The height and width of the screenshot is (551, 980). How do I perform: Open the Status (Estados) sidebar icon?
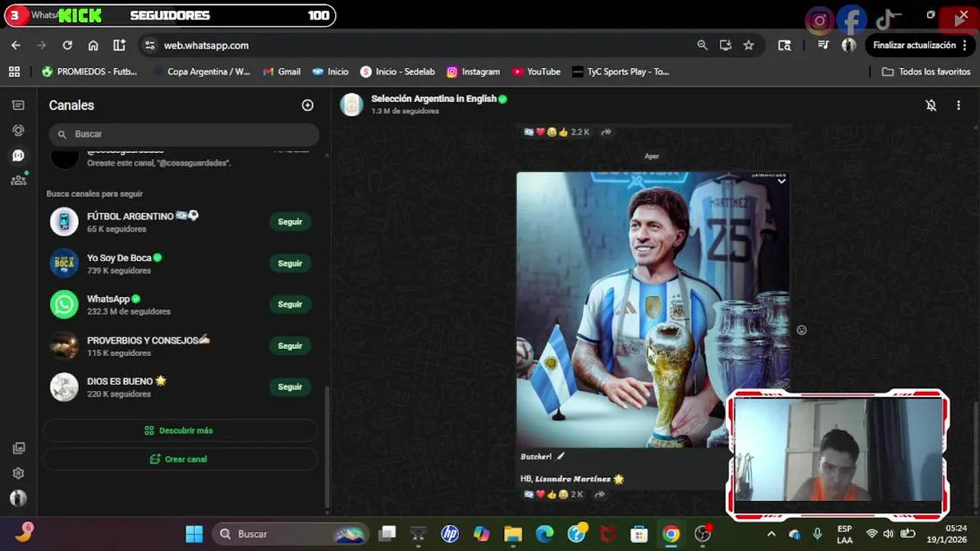(18, 130)
